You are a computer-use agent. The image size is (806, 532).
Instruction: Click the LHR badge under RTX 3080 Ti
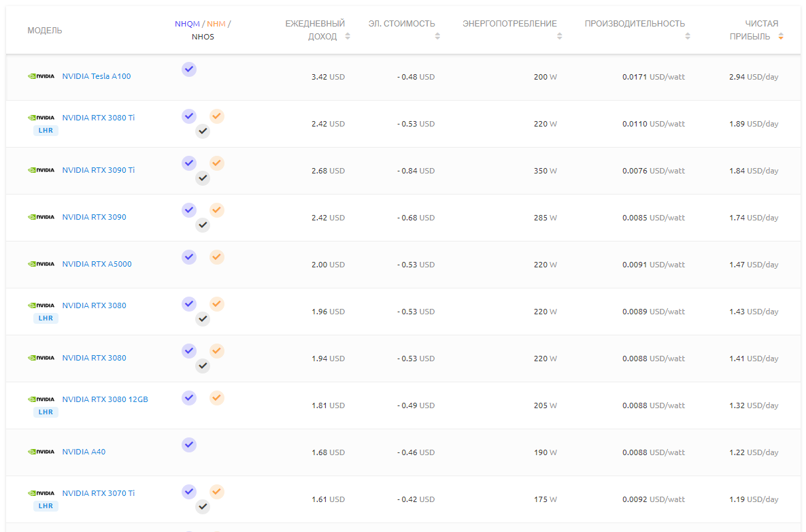[46, 131]
